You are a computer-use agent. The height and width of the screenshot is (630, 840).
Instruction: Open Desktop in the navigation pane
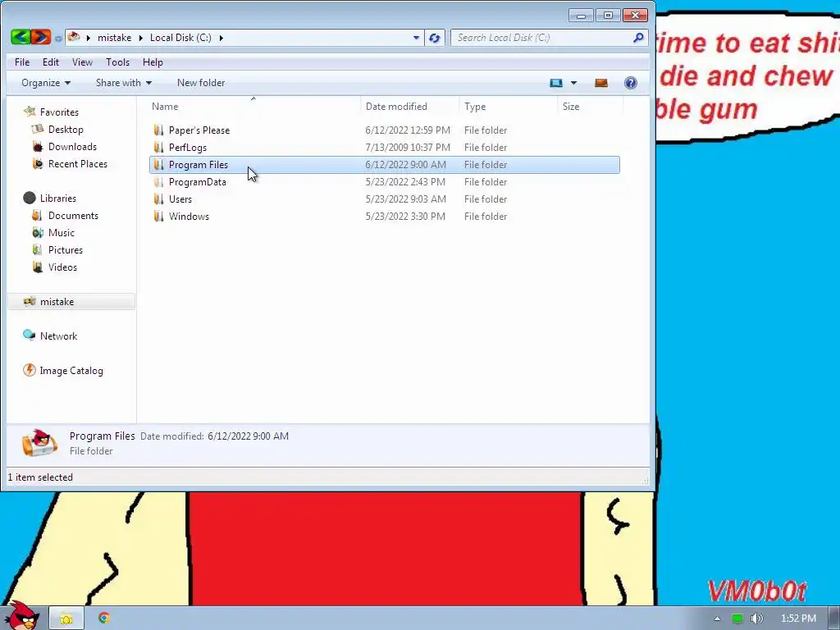click(x=66, y=130)
